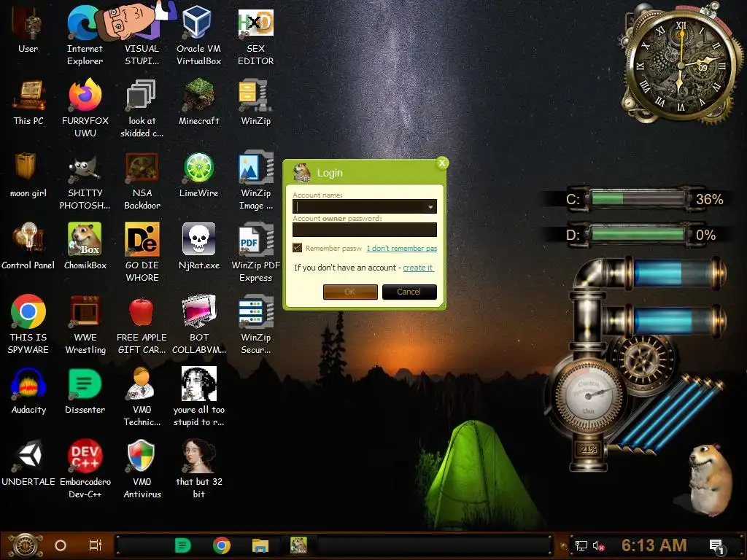Select that but 32 bit portrait icon
The image size is (747, 560).
tap(198, 469)
